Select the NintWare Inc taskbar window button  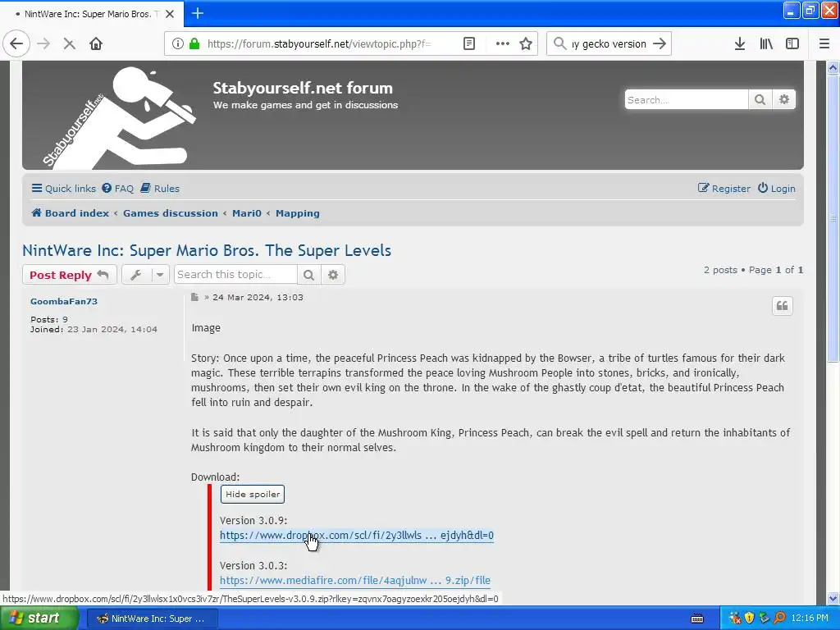(x=152, y=619)
